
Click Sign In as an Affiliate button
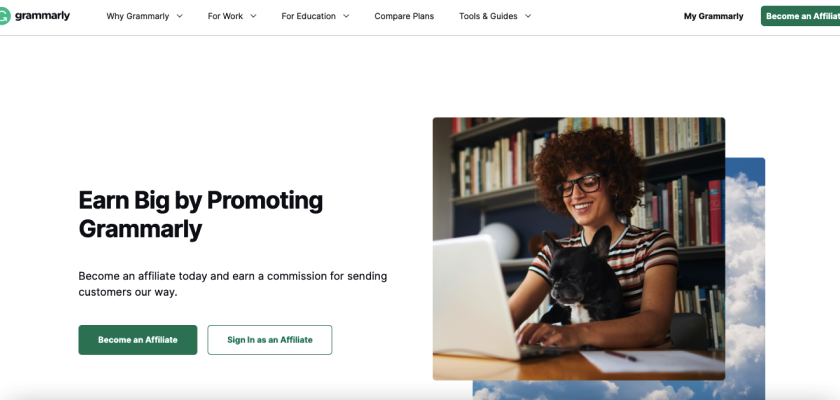click(269, 339)
